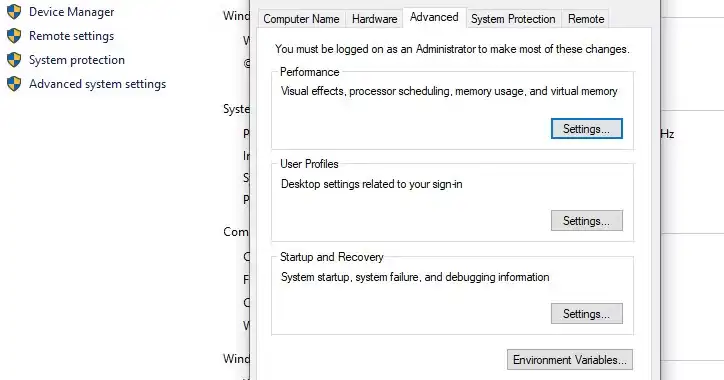Click the Performance group box label
This screenshot has width=724, height=380.
point(309,72)
